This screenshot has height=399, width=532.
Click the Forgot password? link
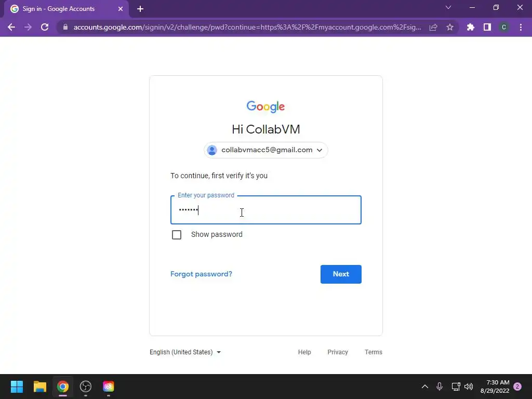coord(201,274)
